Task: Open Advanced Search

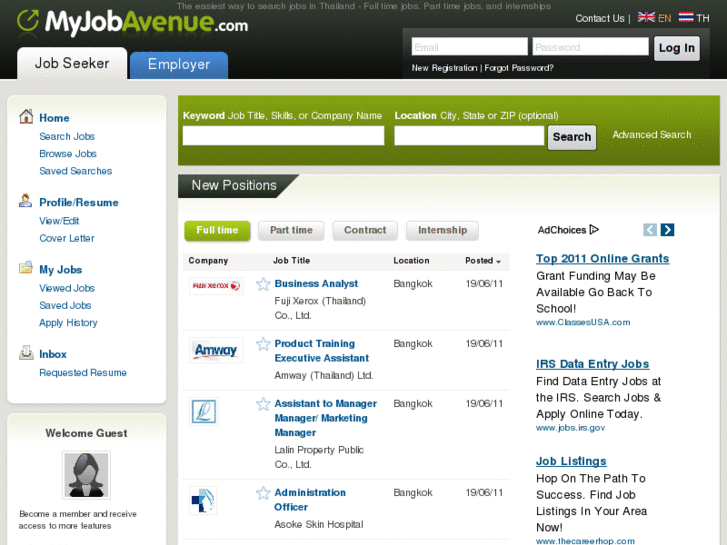Action: [651, 135]
